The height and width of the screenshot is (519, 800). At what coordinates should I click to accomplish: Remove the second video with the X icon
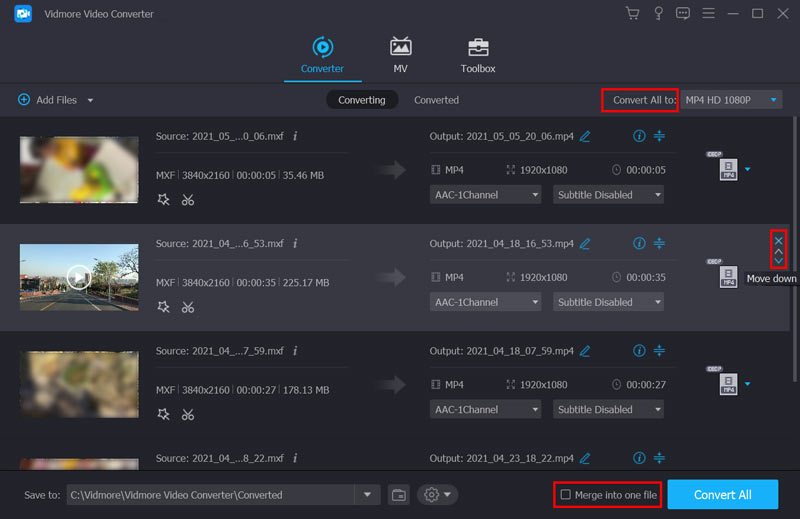point(778,240)
